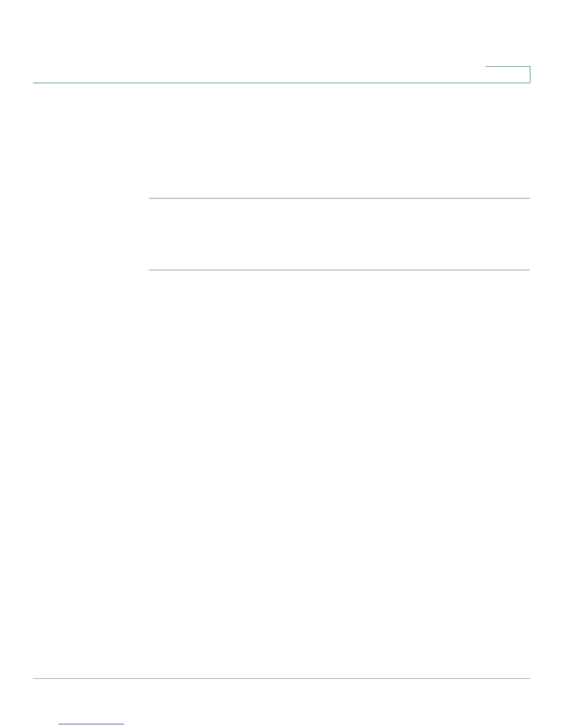563x728 pixels.
Task: Click blank area between the two note dividers
Action: coord(339,234)
